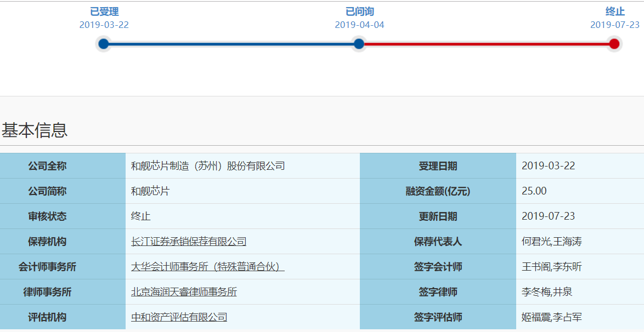Click the 审核状态 header cell

point(63,216)
